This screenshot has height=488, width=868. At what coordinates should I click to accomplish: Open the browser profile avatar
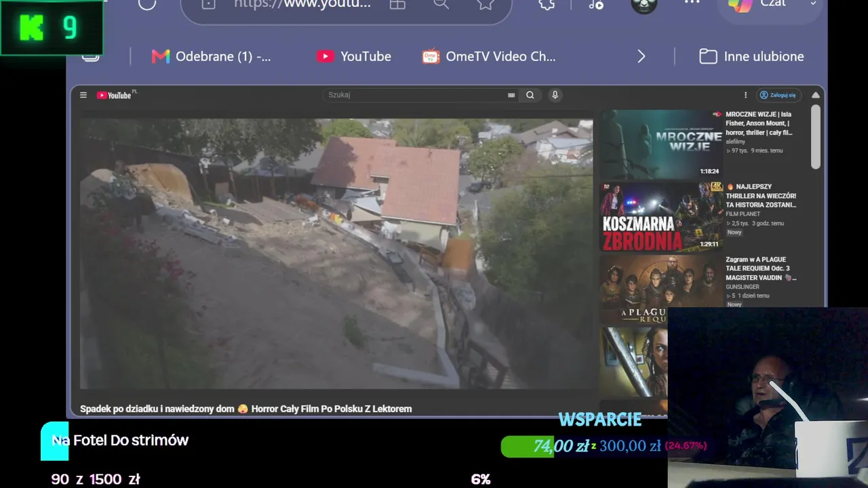point(644,5)
